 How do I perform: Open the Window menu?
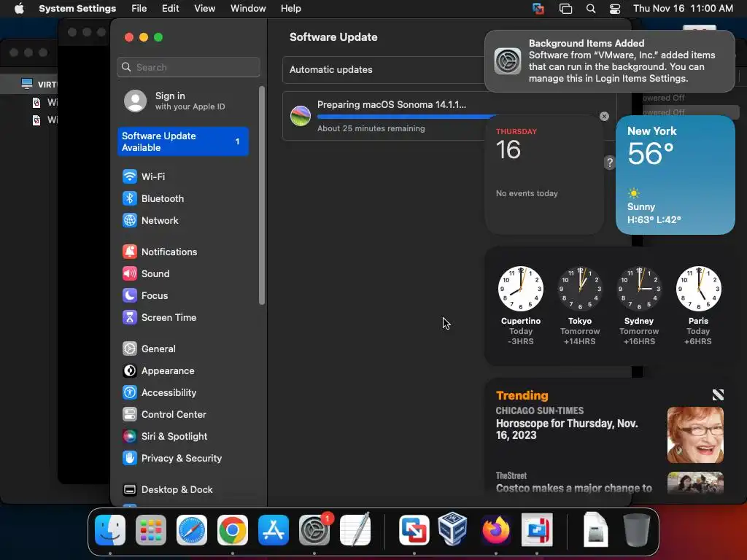pyautogui.click(x=248, y=9)
